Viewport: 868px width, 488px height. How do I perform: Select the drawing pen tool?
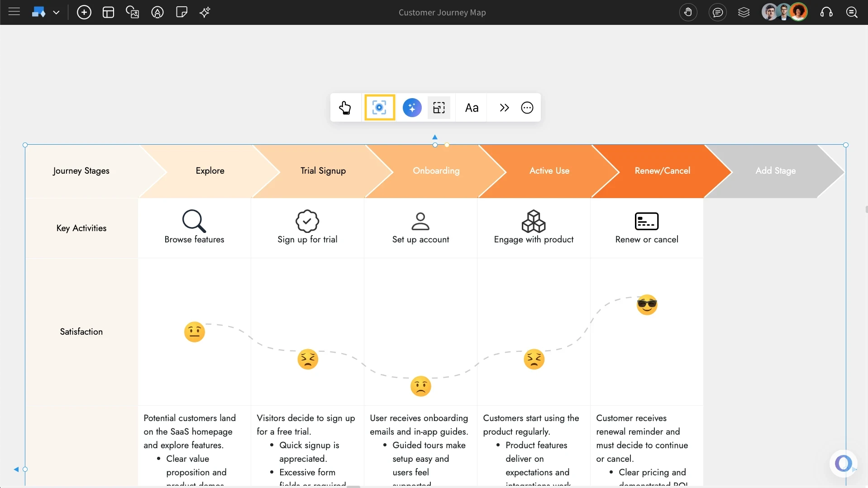tap(157, 12)
